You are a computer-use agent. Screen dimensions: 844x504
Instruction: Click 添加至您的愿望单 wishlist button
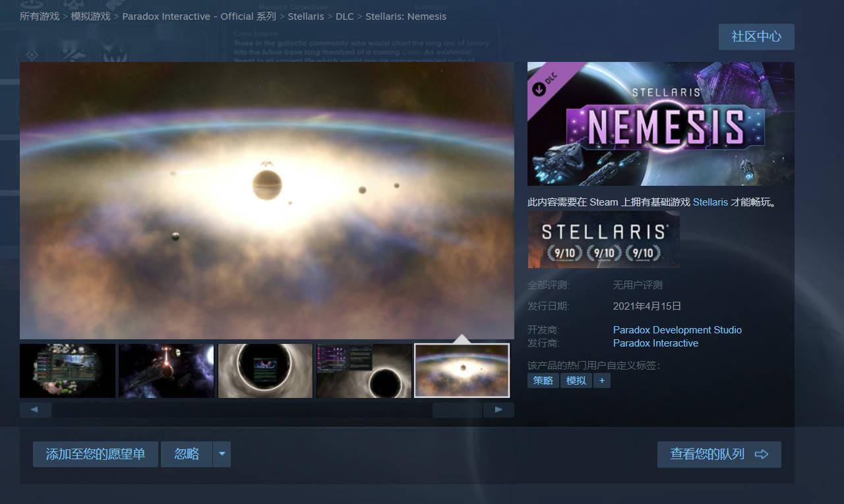[96, 455]
